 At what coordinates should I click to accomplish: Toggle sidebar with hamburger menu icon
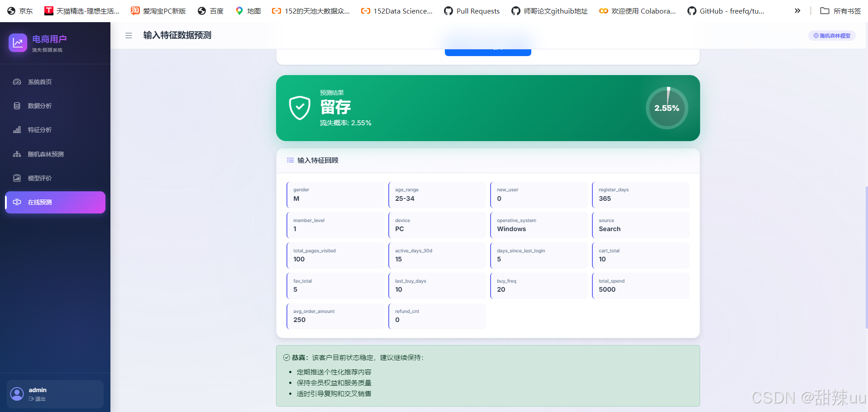129,35
